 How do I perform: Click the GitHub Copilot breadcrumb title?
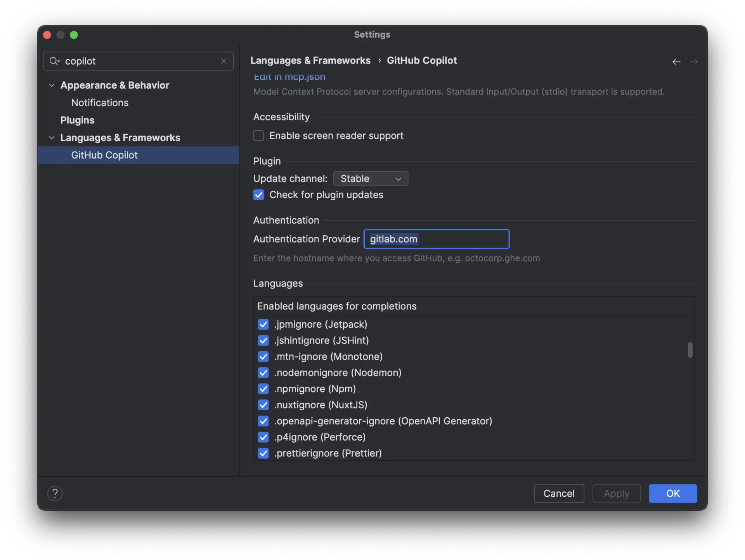click(422, 60)
